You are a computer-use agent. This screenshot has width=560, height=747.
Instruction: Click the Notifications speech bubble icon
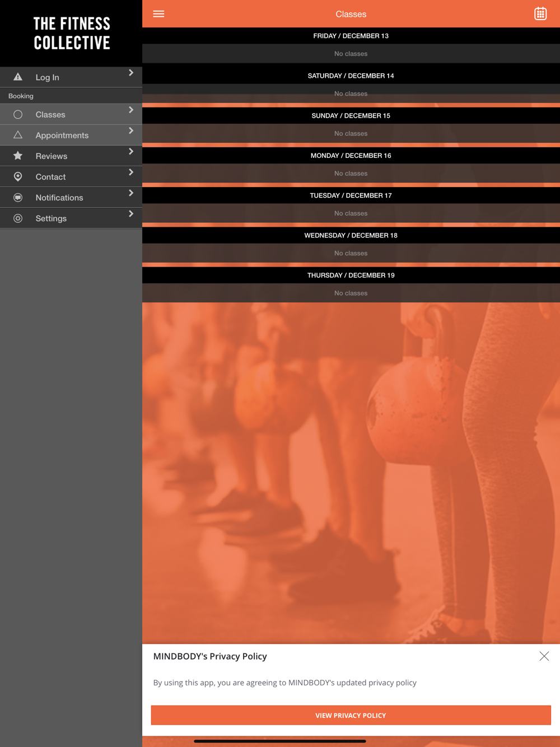(18, 198)
